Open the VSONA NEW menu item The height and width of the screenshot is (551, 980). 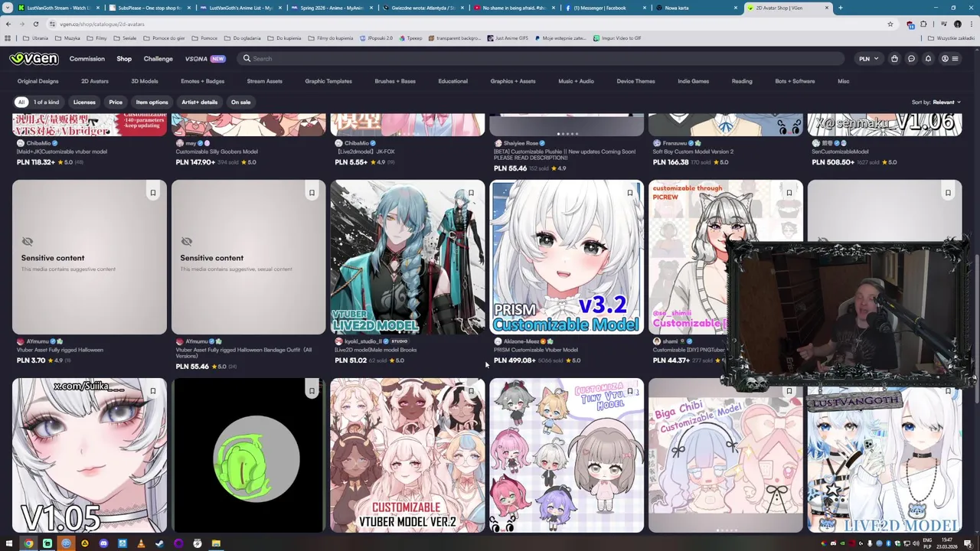(x=204, y=59)
